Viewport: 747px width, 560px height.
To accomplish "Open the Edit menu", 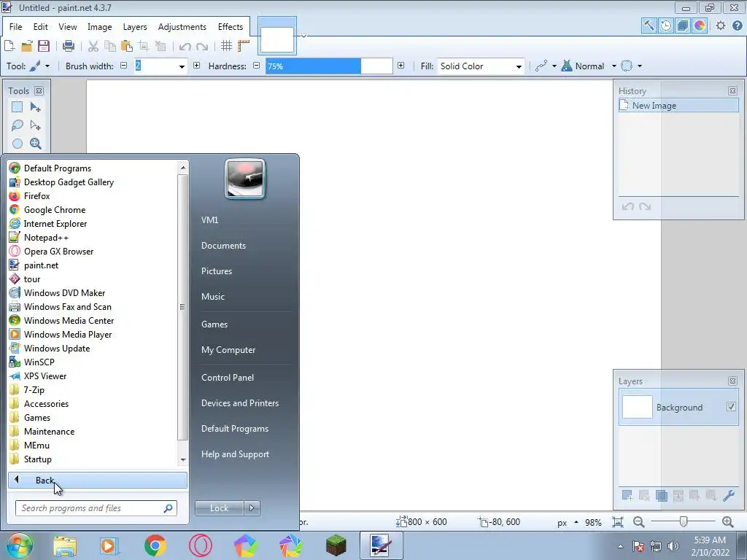I will (x=41, y=27).
